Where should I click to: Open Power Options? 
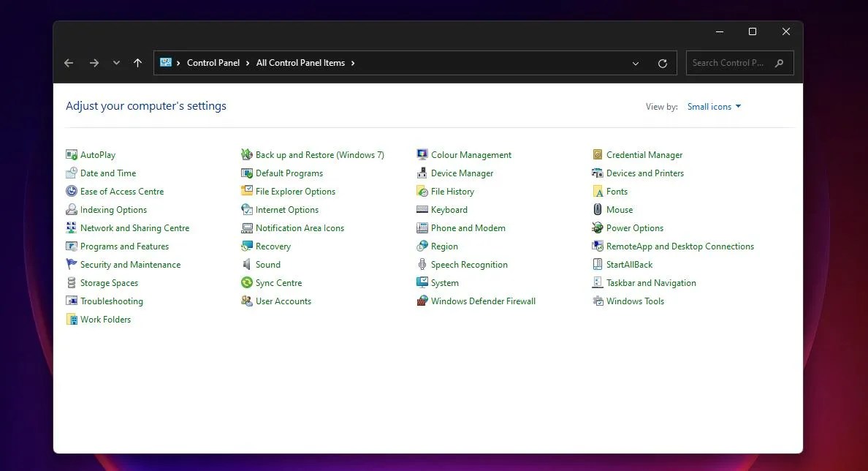pos(635,227)
